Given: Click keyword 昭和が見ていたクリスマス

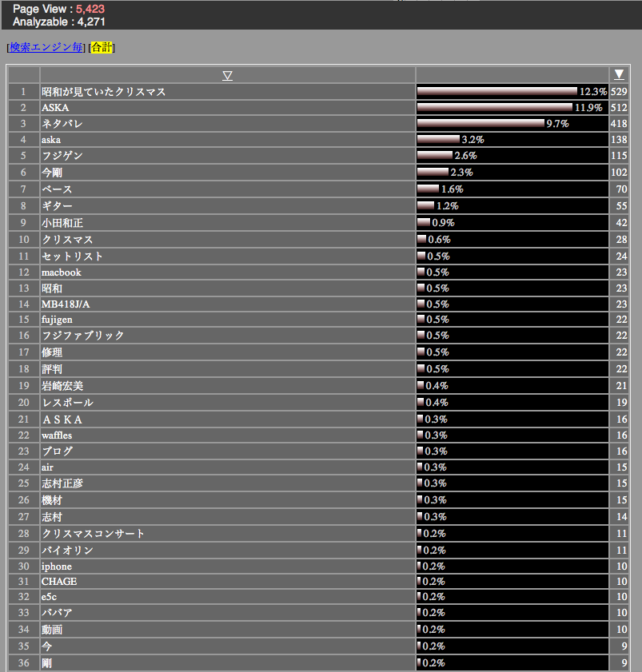Looking at the screenshot, I should pos(103,92).
